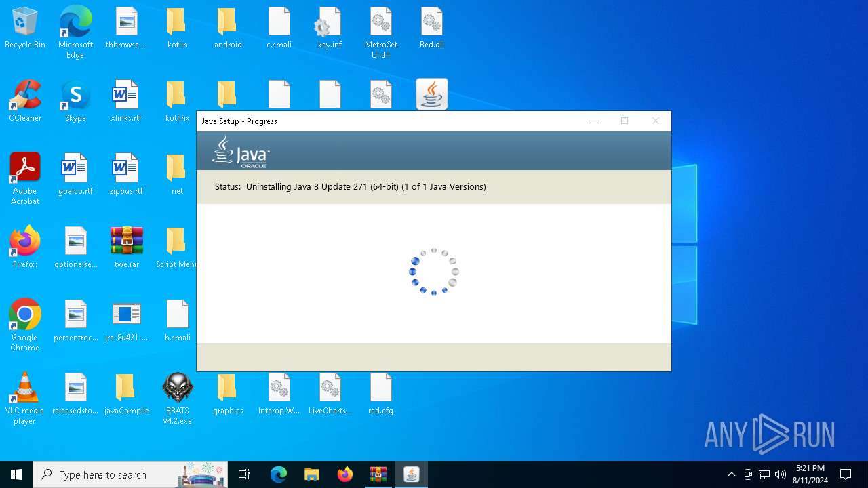The image size is (868, 488).
Task: Switch to WinRAR taskbar button
Action: [378, 474]
